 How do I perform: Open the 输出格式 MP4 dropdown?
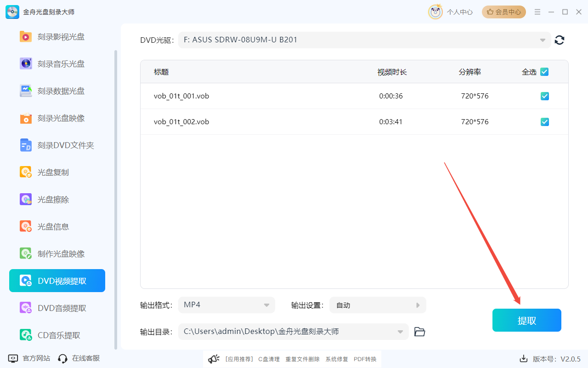(226, 305)
